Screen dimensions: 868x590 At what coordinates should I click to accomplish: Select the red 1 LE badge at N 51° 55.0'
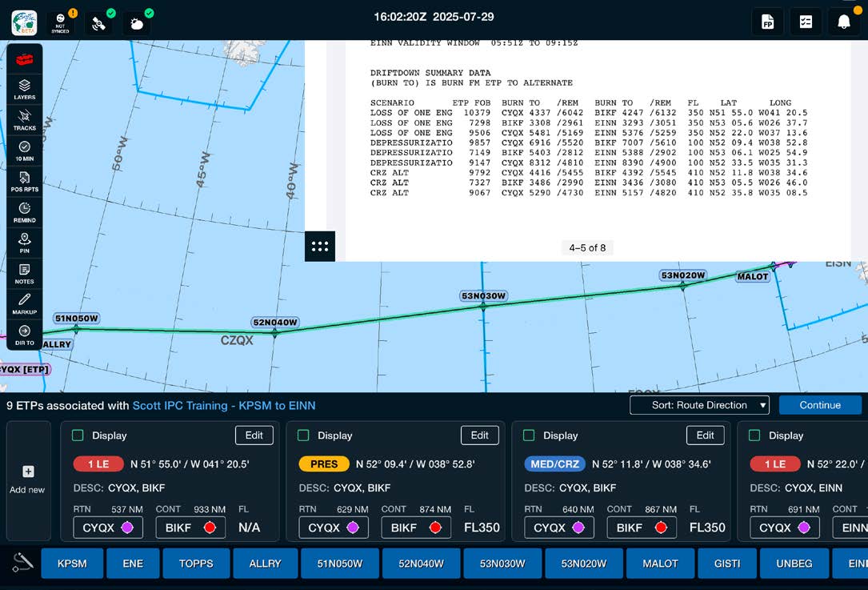[98, 464]
